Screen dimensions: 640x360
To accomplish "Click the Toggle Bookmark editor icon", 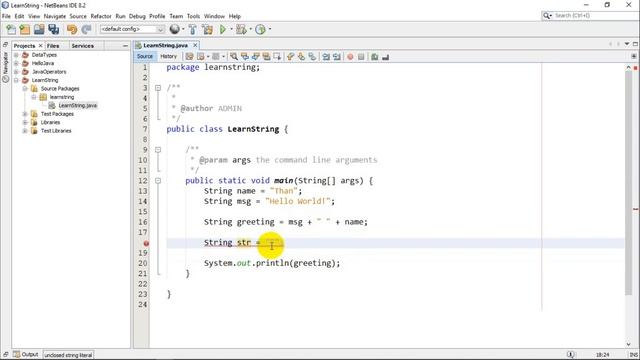I will (x=312, y=57).
